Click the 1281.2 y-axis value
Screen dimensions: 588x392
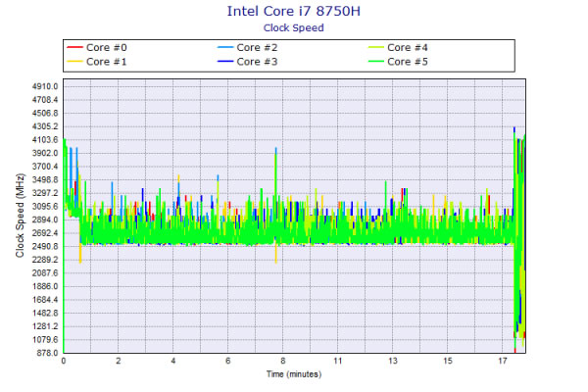45,326
